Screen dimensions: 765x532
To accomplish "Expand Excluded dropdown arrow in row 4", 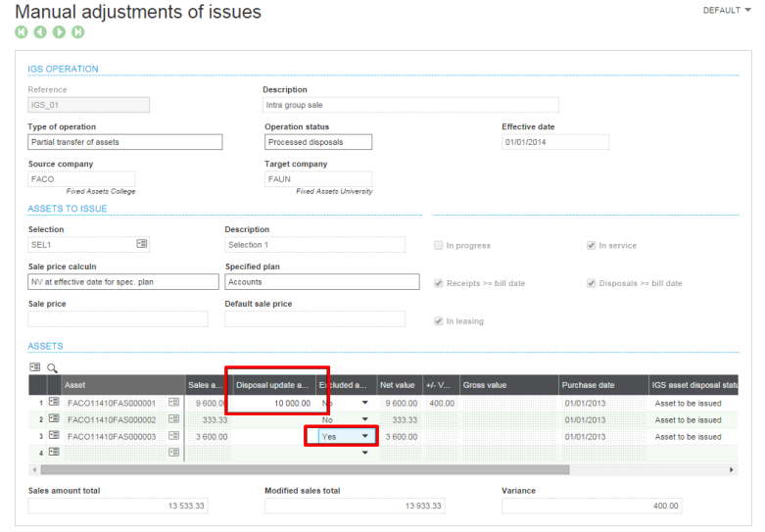I will click(365, 453).
